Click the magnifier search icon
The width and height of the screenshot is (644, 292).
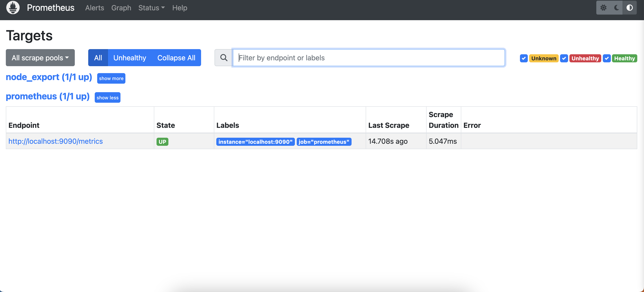coord(224,58)
